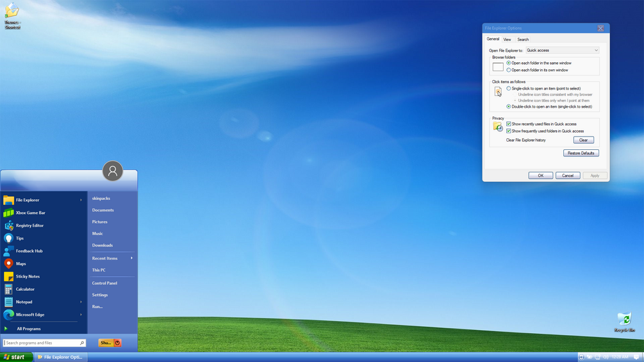Open Documents from Start menu
Screen dimensions: 644x362
[112, 210]
